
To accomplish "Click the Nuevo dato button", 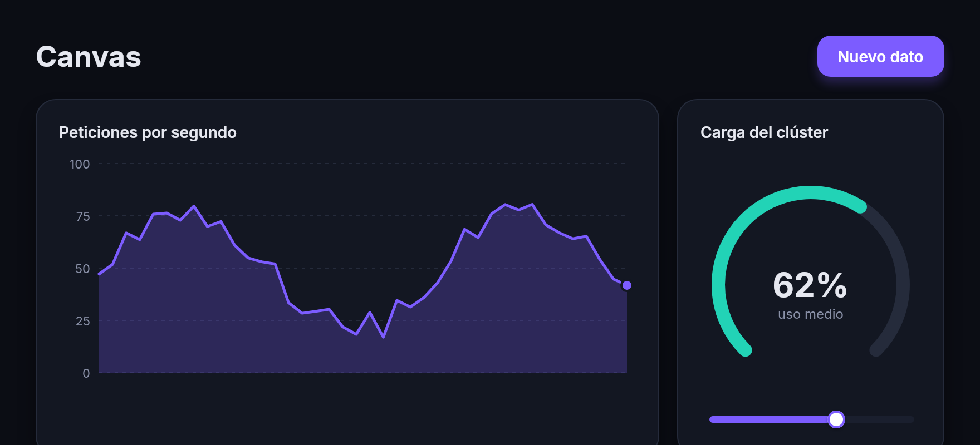I will click(880, 56).
